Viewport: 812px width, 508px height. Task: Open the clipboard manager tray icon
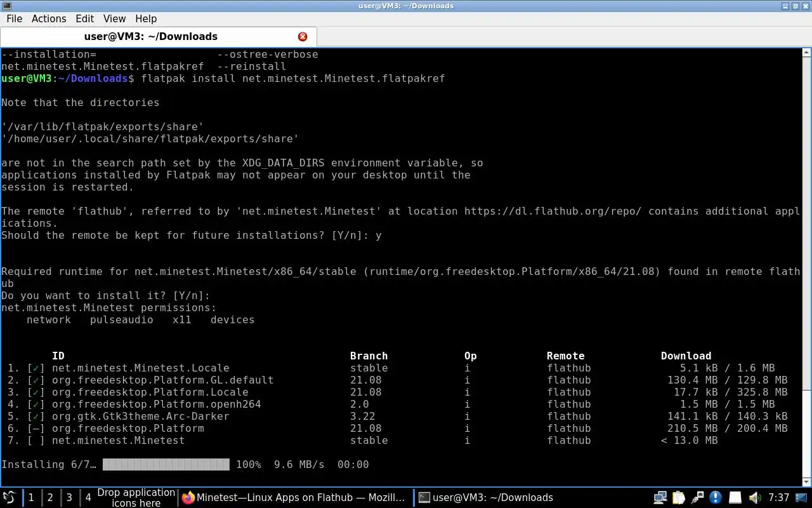679,497
